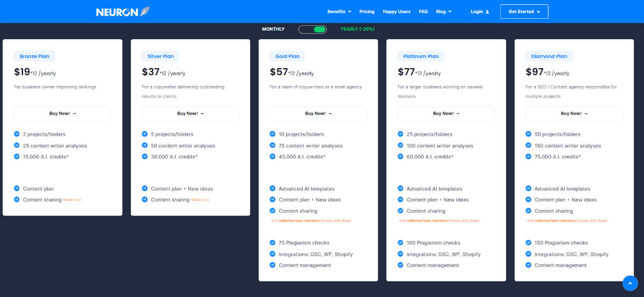This screenshot has height=297, width=644.
Task: Click the Silver plan's Content plan + New ideas
Action: click(182, 189)
